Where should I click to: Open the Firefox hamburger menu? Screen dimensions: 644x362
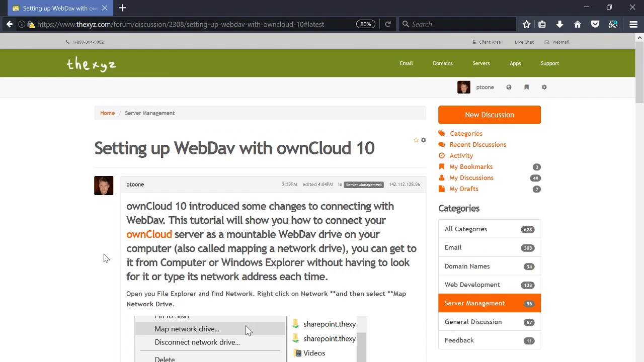[633, 24]
